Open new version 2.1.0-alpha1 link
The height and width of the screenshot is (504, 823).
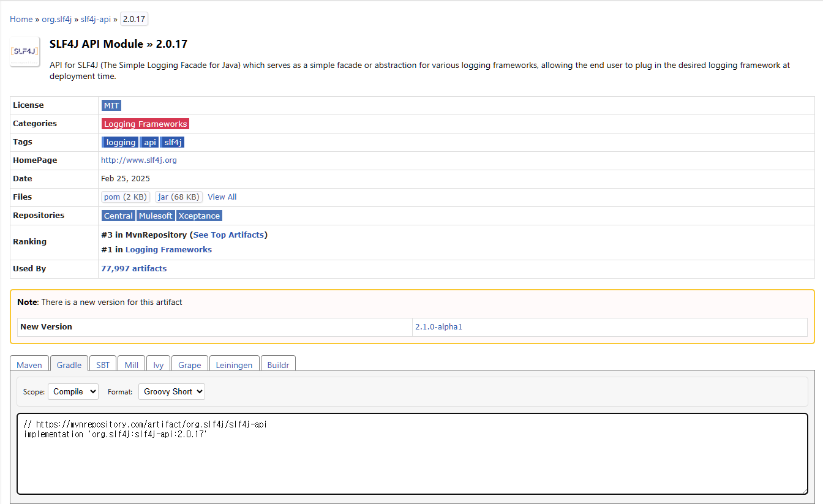(x=438, y=327)
